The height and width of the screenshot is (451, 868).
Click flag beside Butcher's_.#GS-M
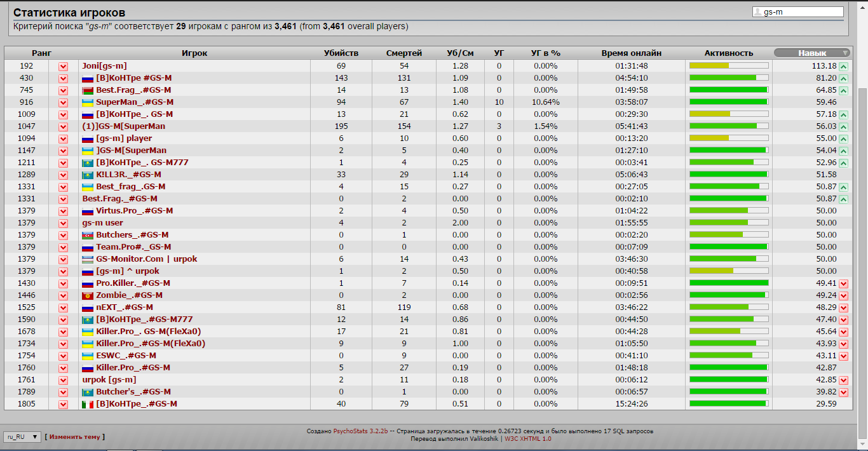click(x=88, y=392)
